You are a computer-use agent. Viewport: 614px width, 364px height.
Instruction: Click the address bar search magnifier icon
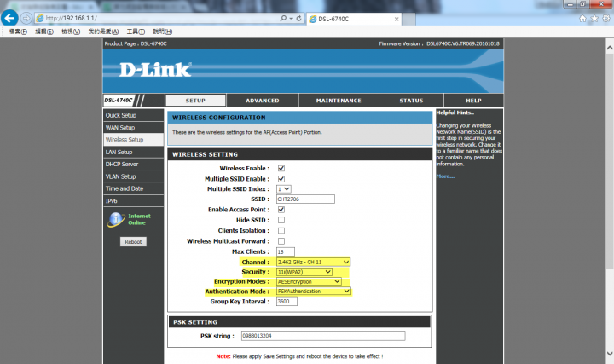[x=283, y=19]
